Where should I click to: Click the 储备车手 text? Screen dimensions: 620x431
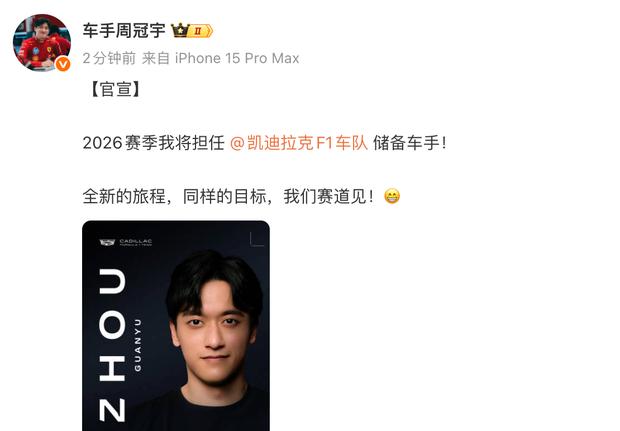coord(406,143)
